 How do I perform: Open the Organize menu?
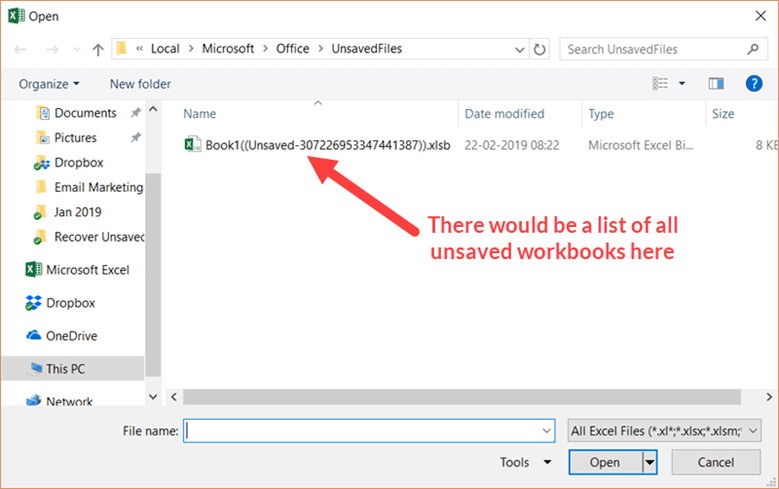tap(49, 84)
